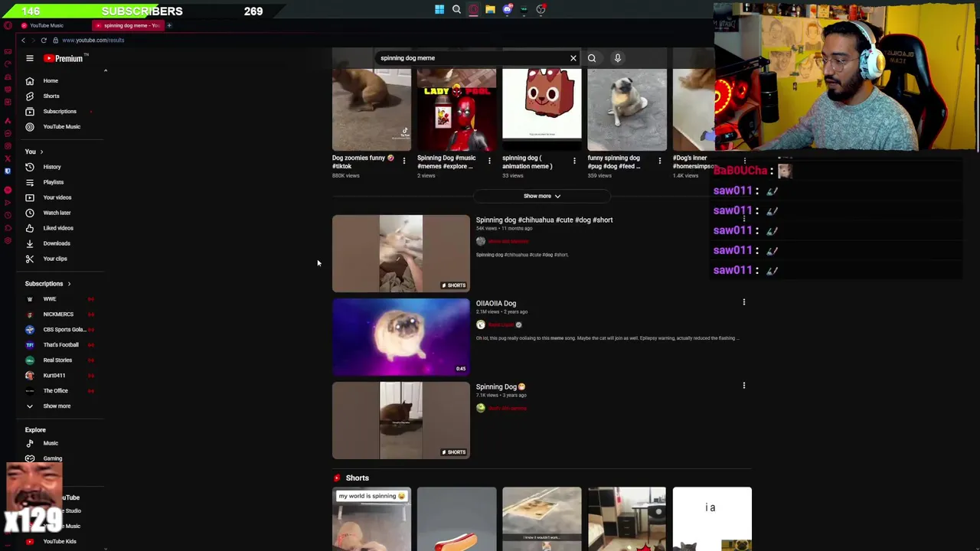
Task: Open Gaming under Explore
Action: (x=54, y=458)
